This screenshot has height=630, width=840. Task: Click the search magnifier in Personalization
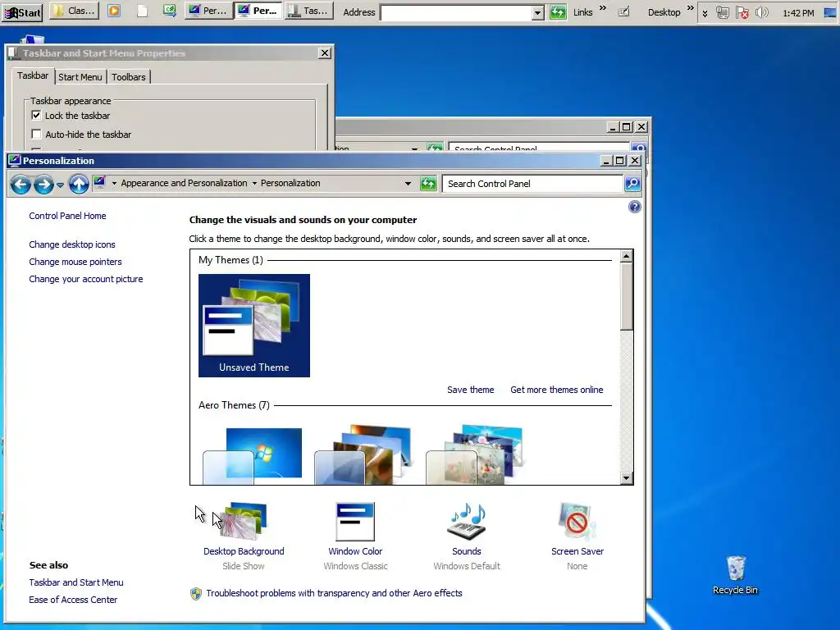click(632, 184)
